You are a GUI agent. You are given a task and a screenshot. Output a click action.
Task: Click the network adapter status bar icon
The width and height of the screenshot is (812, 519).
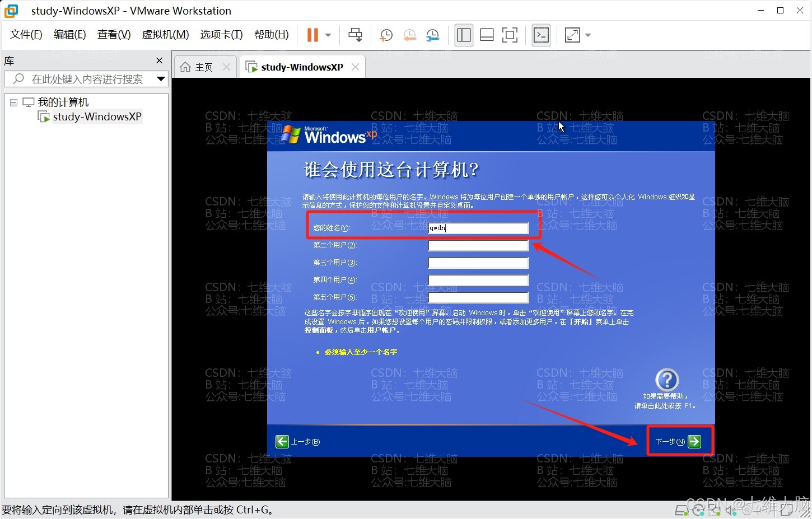point(714,511)
